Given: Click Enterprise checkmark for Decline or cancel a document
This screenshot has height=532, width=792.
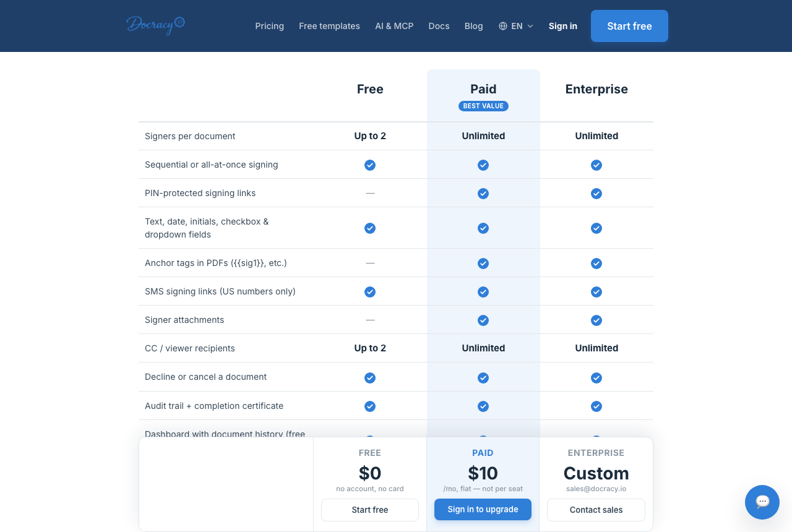Looking at the screenshot, I should click(x=596, y=378).
